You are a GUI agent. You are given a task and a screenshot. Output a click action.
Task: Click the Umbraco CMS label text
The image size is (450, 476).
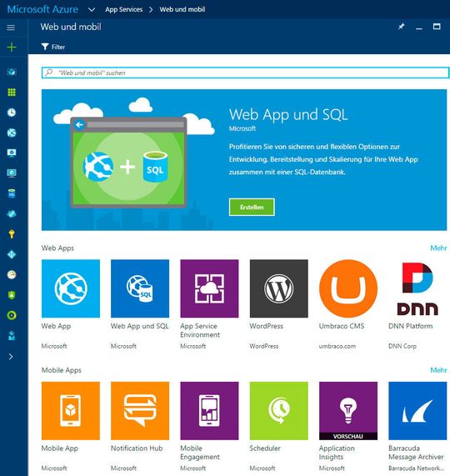click(342, 326)
